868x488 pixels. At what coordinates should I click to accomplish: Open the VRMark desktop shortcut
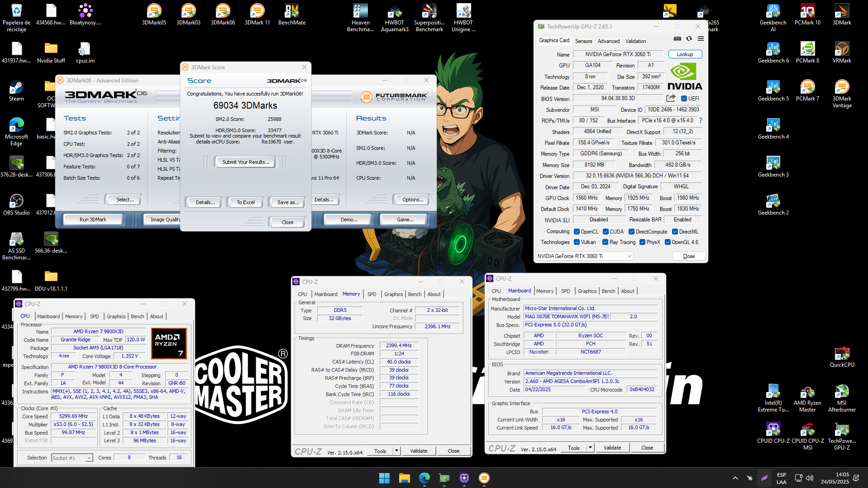click(x=842, y=53)
